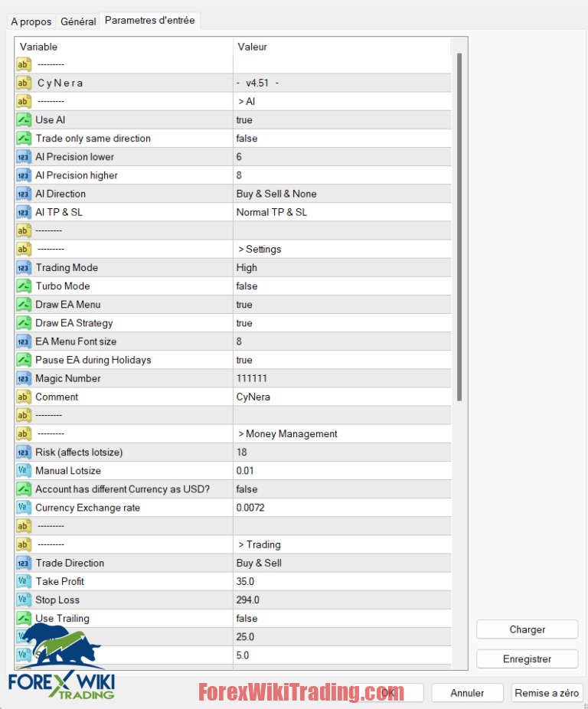Screen dimensions: 588x709
Task: Click the integer icon beside Risk (affects lotsize)
Action: 24,453
